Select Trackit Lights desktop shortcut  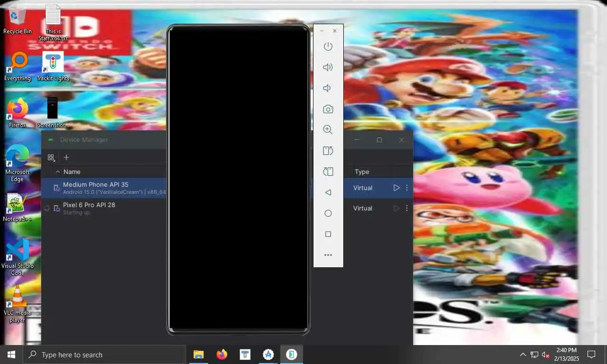point(53,67)
